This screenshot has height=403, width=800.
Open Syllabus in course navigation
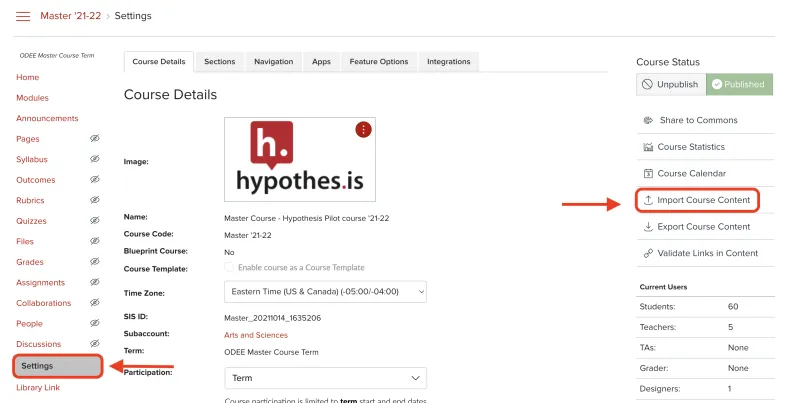(x=32, y=159)
